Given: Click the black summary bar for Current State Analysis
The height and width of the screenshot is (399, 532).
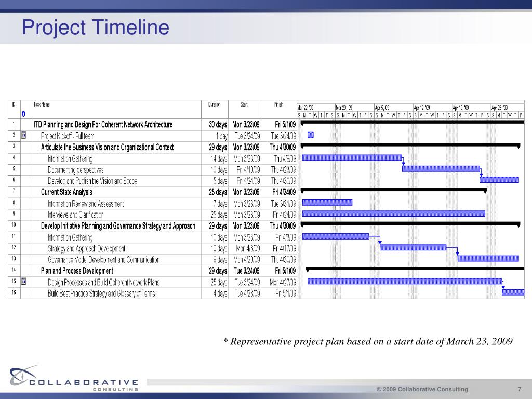Looking at the screenshot, I should click(394, 190).
